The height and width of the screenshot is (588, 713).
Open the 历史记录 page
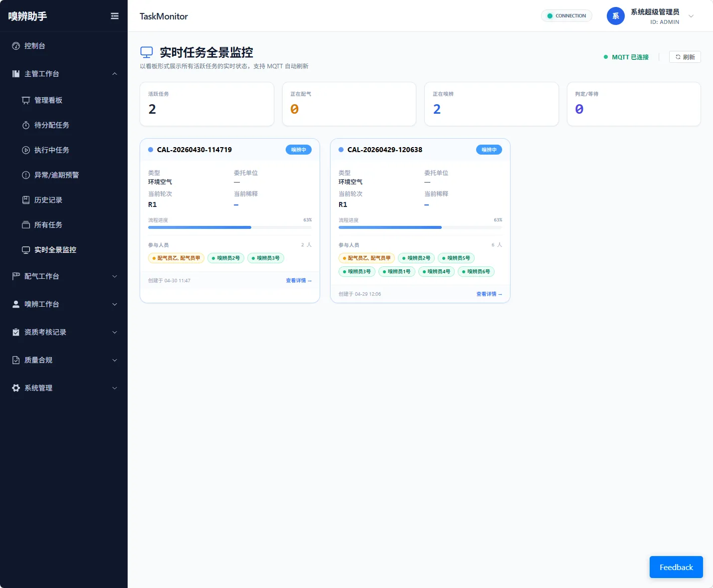coord(64,200)
